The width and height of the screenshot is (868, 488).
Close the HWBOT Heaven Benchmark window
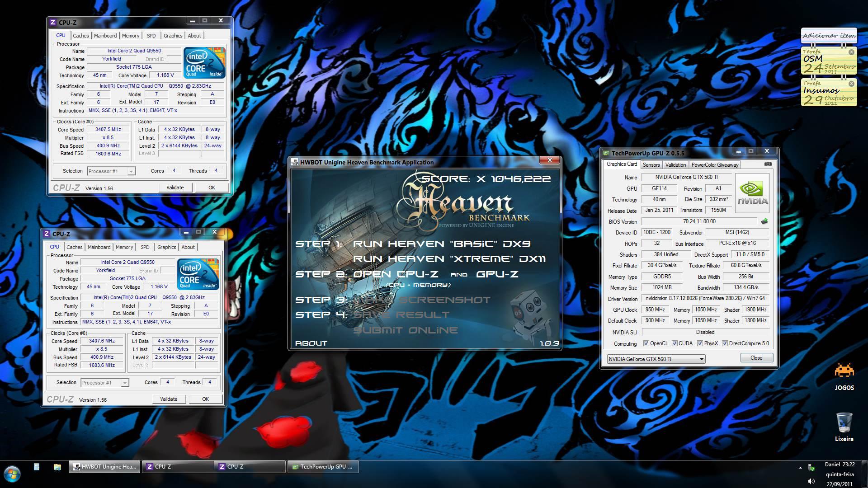[x=550, y=160]
